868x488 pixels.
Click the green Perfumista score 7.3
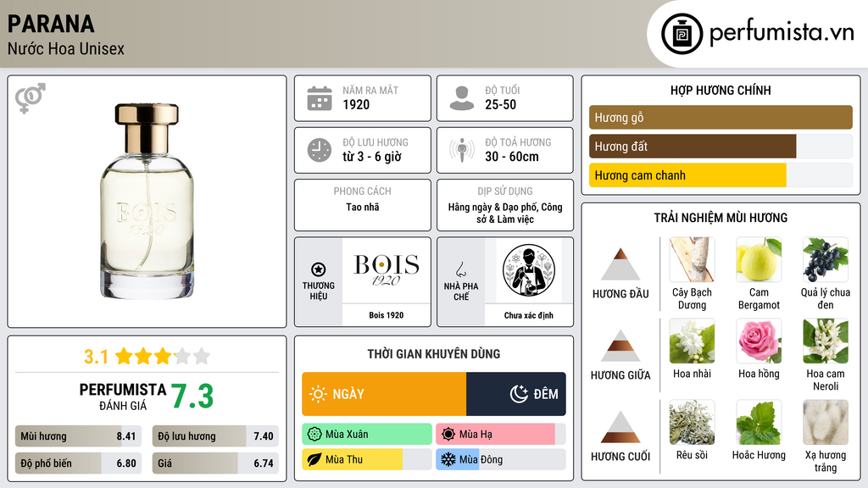[x=192, y=396]
